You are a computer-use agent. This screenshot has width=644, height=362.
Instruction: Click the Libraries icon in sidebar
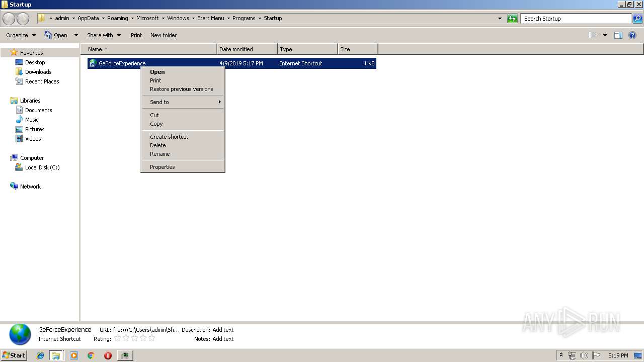pos(14,101)
